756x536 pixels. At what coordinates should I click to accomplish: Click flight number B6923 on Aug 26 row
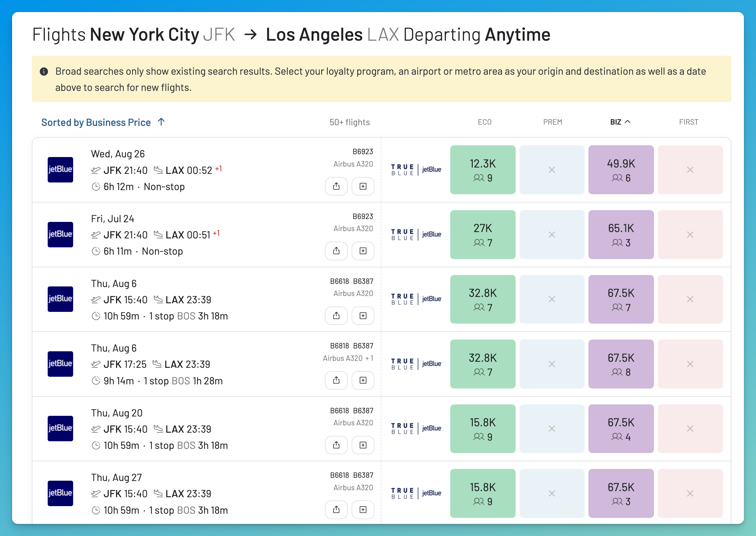(x=363, y=152)
